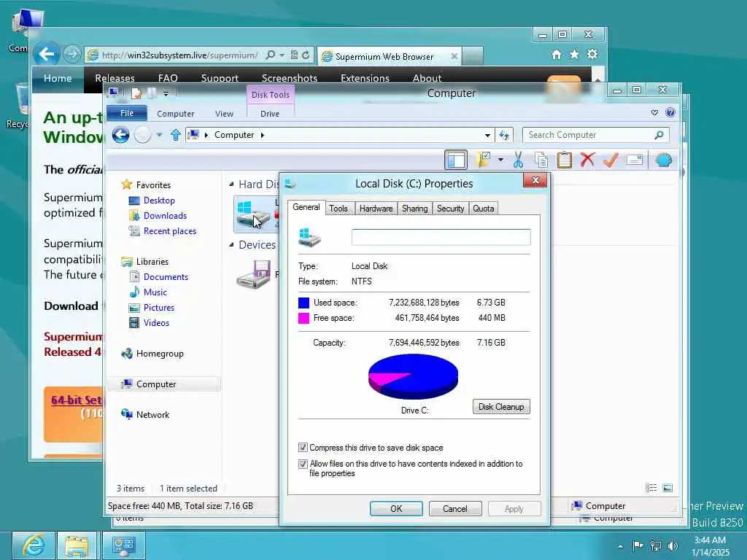747x560 pixels.
Task: Open File Explorer from the taskbar
Action: (x=77, y=545)
